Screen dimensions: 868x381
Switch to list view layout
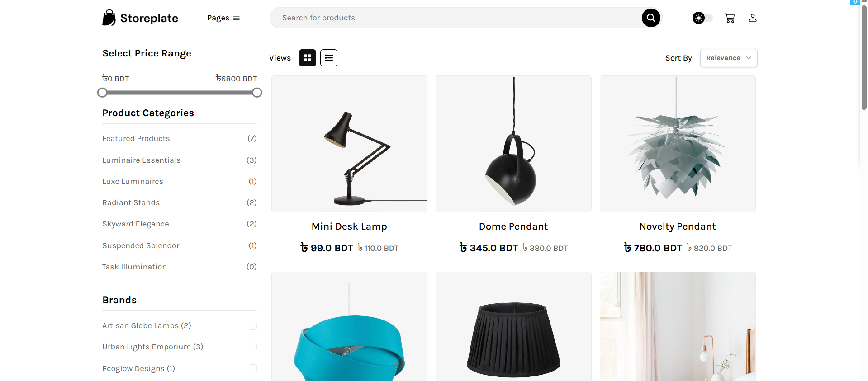[x=329, y=58]
